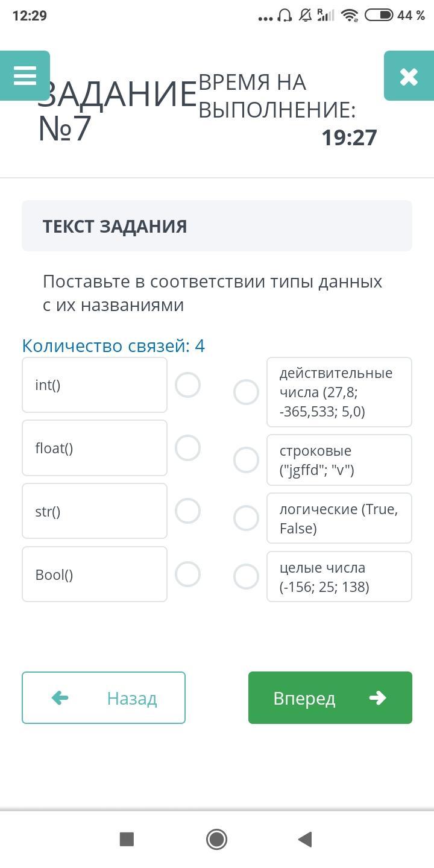The width and height of the screenshot is (434, 868).
Task: Select the radio circle beside int()
Action: (187, 385)
